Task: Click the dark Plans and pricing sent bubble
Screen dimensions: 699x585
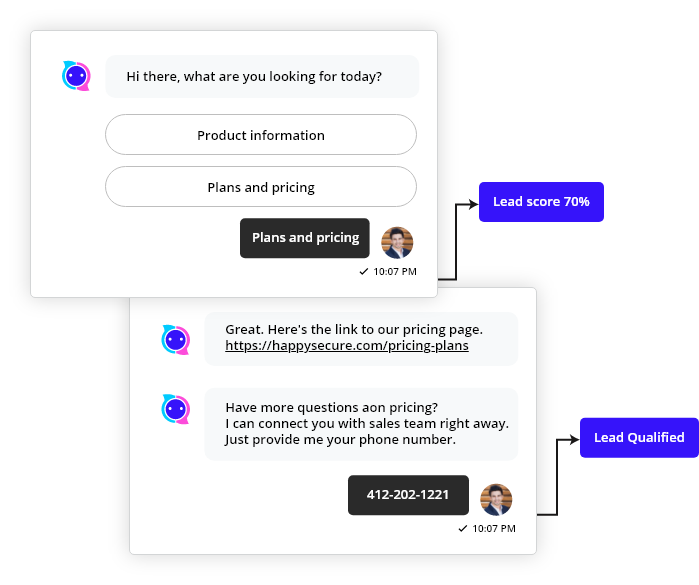Action: coord(305,238)
